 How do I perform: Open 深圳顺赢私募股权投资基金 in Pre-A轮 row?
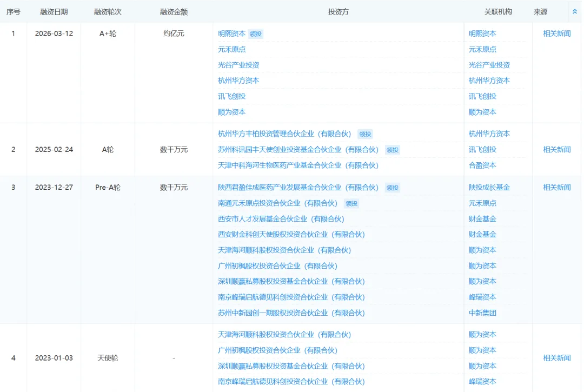[x=291, y=282]
